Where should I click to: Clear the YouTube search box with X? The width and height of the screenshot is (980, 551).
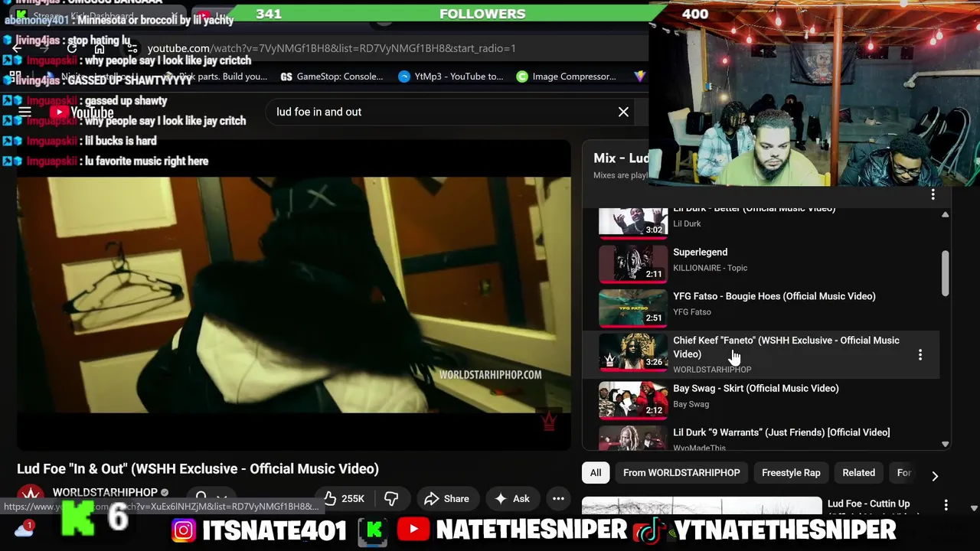623,112
